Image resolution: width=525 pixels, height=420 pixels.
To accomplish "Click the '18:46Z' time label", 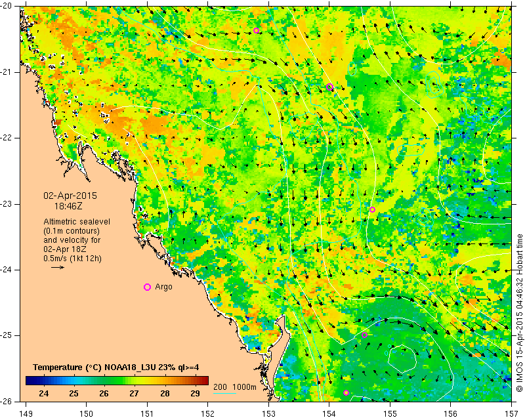I will tap(68, 206).
